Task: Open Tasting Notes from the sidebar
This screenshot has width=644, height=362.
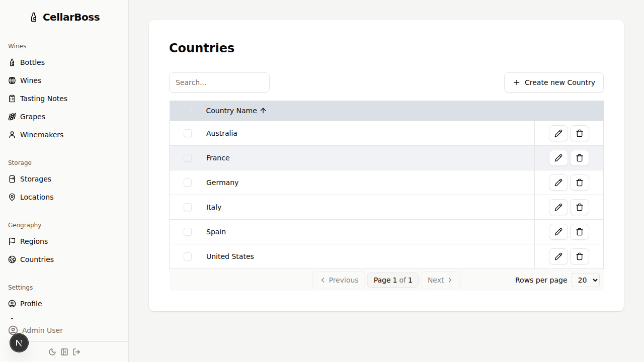Action: click(44, 99)
